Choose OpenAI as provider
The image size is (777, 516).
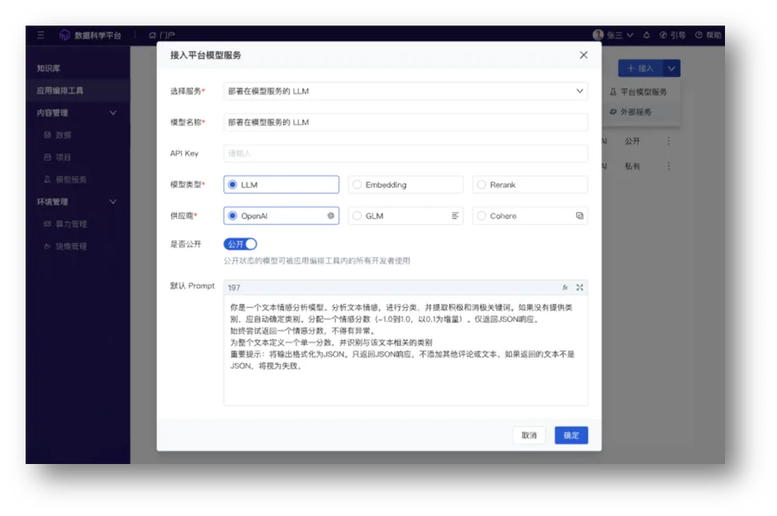click(x=281, y=216)
